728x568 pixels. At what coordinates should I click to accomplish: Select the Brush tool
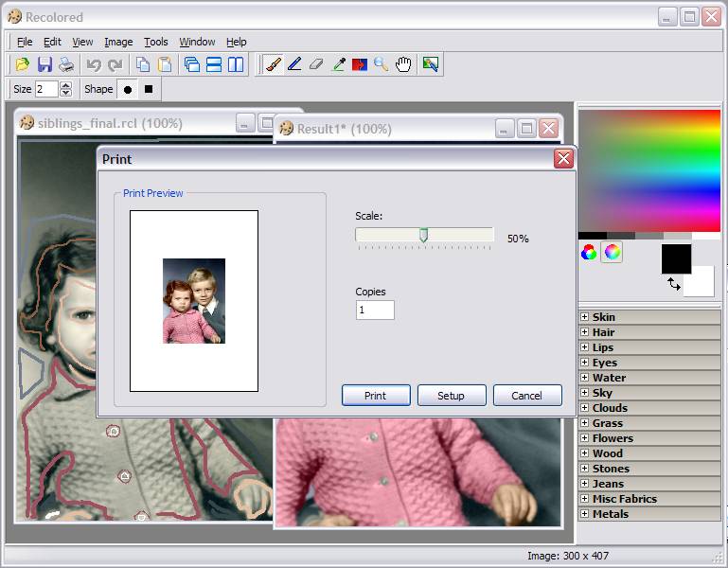[x=273, y=64]
